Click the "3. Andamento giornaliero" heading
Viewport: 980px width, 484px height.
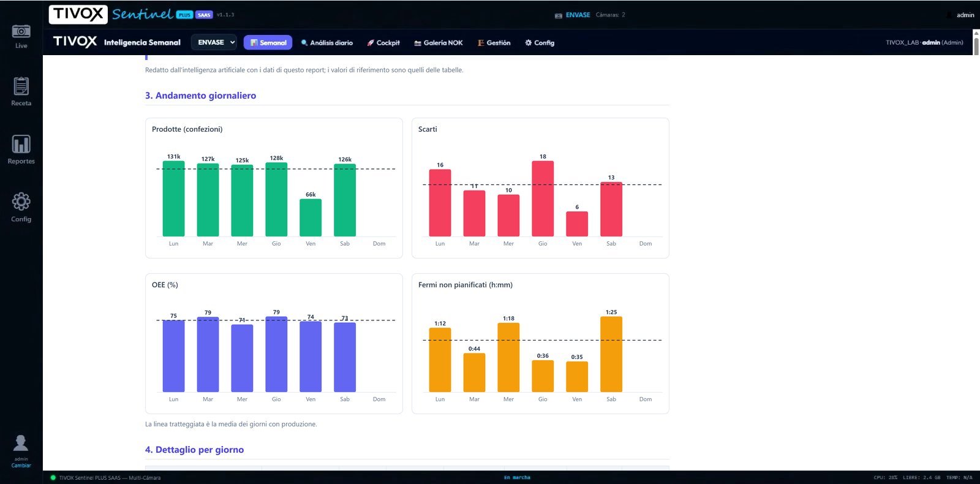(201, 96)
